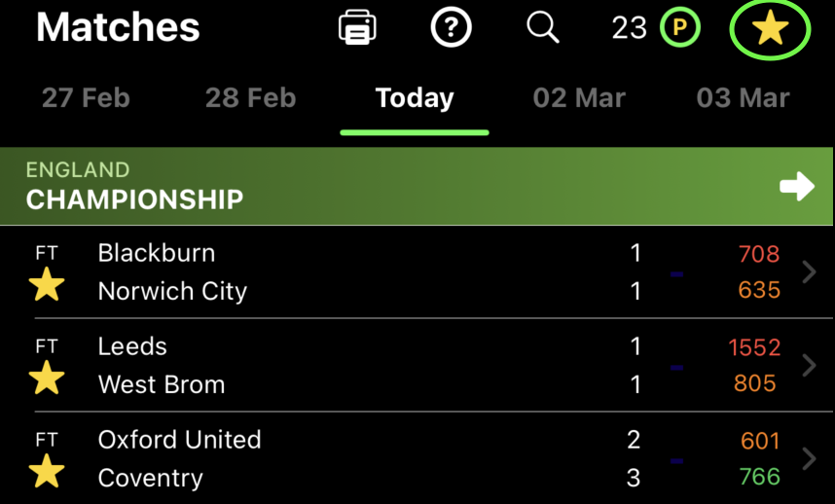Image resolution: width=835 pixels, height=504 pixels.
Task: Switch to 28 Feb date tab
Action: pyautogui.click(x=250, y=98)
